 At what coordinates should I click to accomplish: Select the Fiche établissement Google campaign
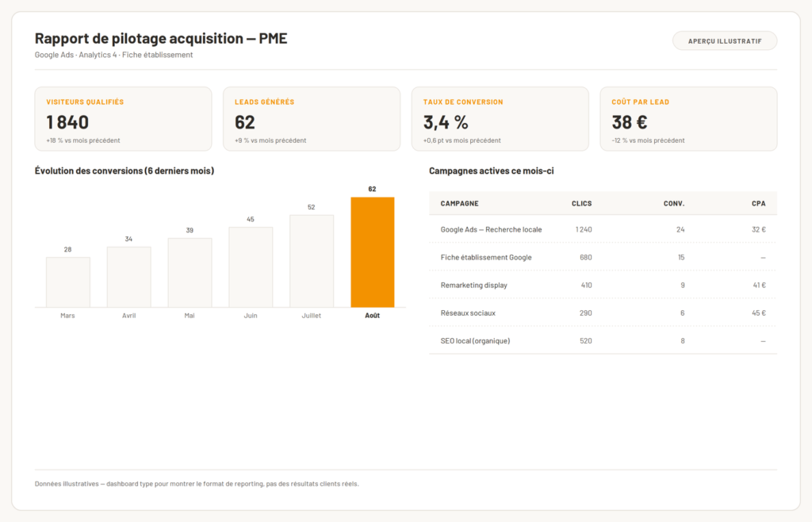coord(603,257)
